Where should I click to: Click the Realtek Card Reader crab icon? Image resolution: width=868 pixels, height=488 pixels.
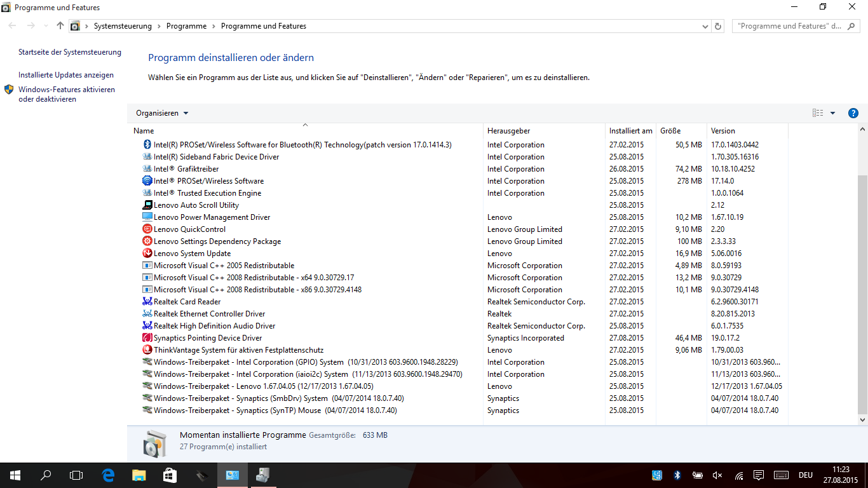[147, 302]
